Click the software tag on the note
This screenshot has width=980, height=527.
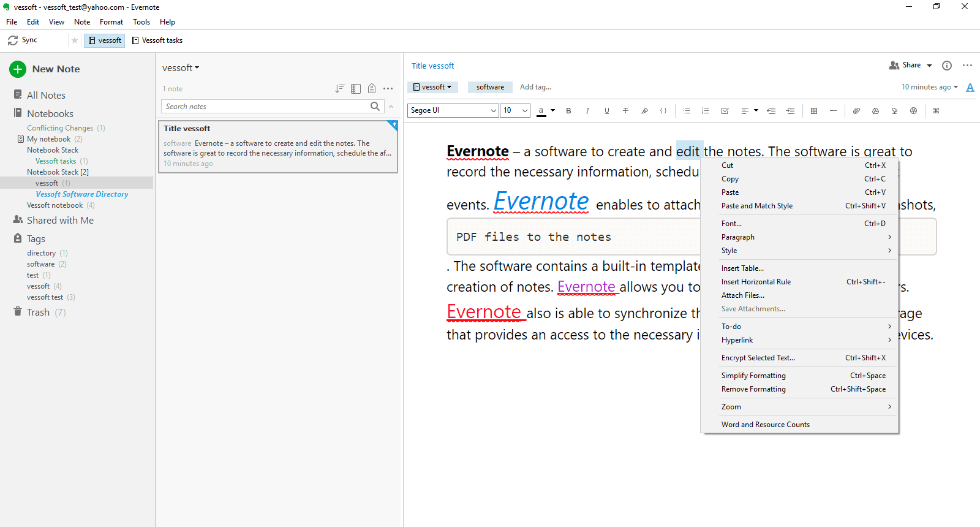(x=490, y=87)
